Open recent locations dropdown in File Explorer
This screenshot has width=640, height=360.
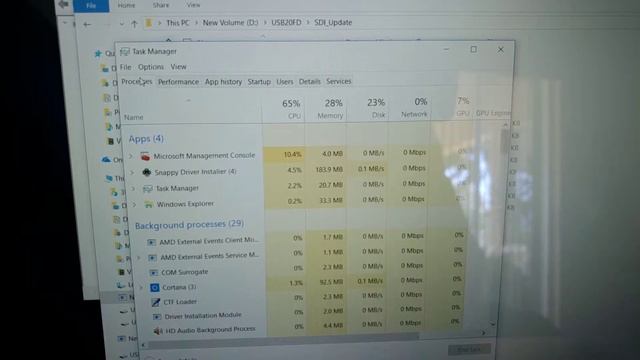122,24
